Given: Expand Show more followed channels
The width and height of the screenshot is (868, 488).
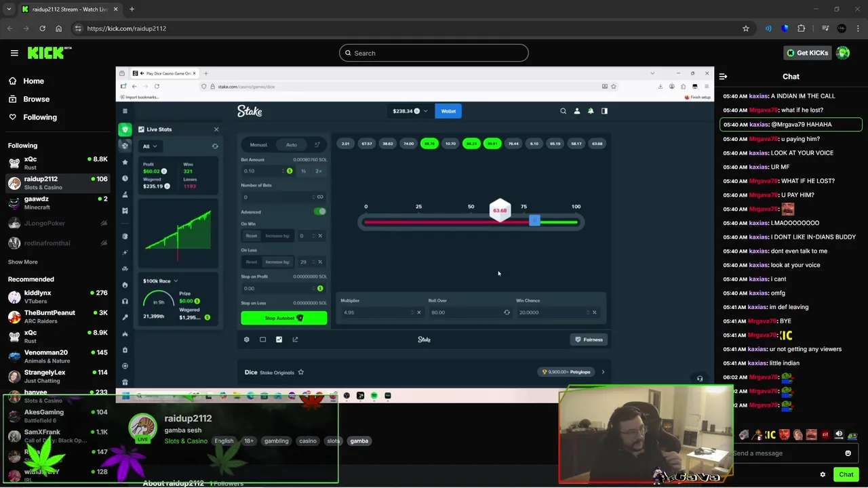Looking at the screenshot, I should pyautogui.click(x=23, y=262).
